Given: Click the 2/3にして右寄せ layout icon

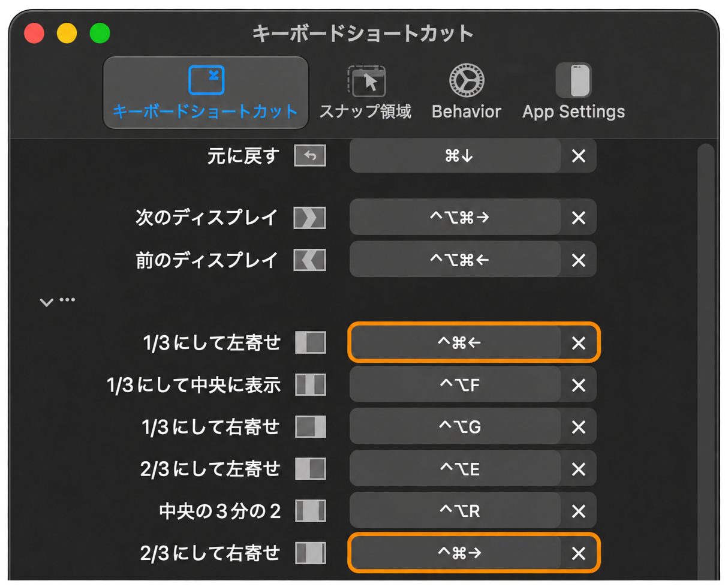Looking at the screenshot, I should pos(310,553).
